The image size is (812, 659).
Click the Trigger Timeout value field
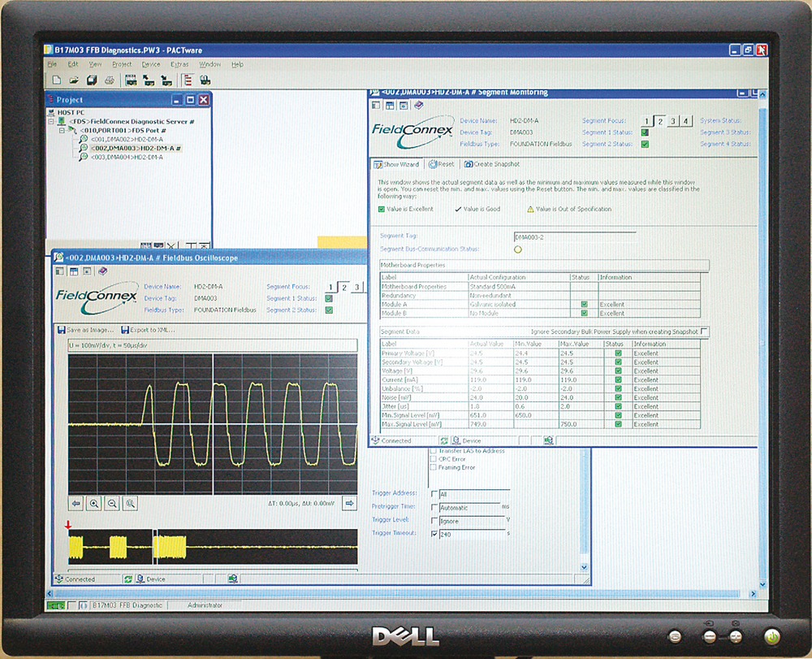(472, 534)
